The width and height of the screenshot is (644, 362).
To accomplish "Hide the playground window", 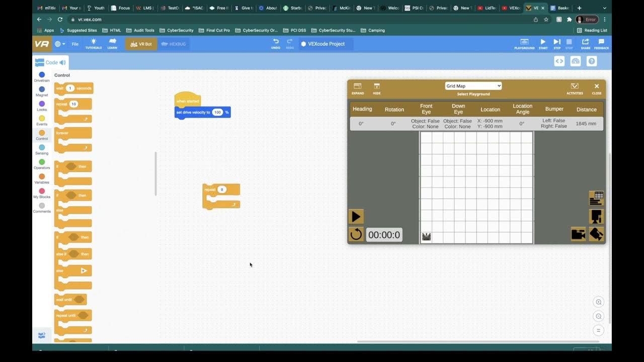I will point(377,88).
